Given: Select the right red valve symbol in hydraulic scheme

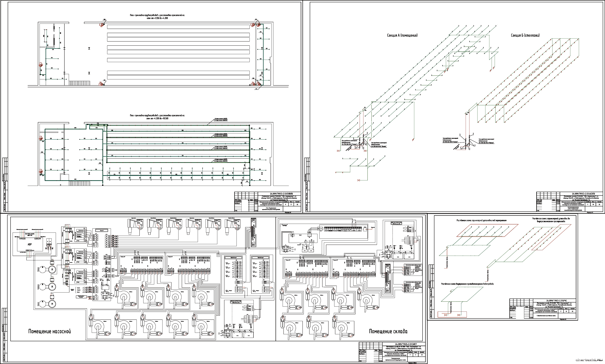Looking at the screenshot, I should point(459,315).
